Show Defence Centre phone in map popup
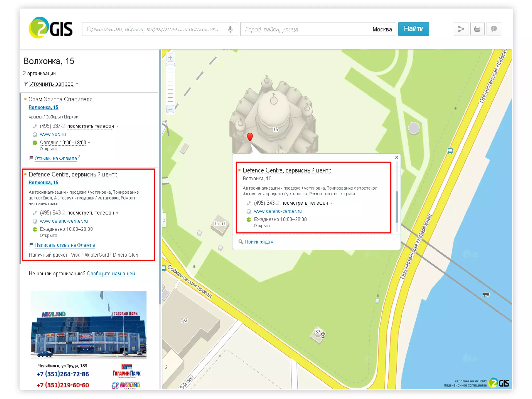The width and height of the screenshot is (532, 399). (x=304, y=203)
